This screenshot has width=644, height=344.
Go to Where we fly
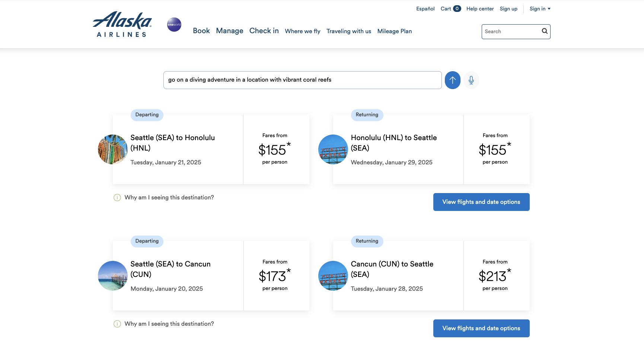point(303,31)
